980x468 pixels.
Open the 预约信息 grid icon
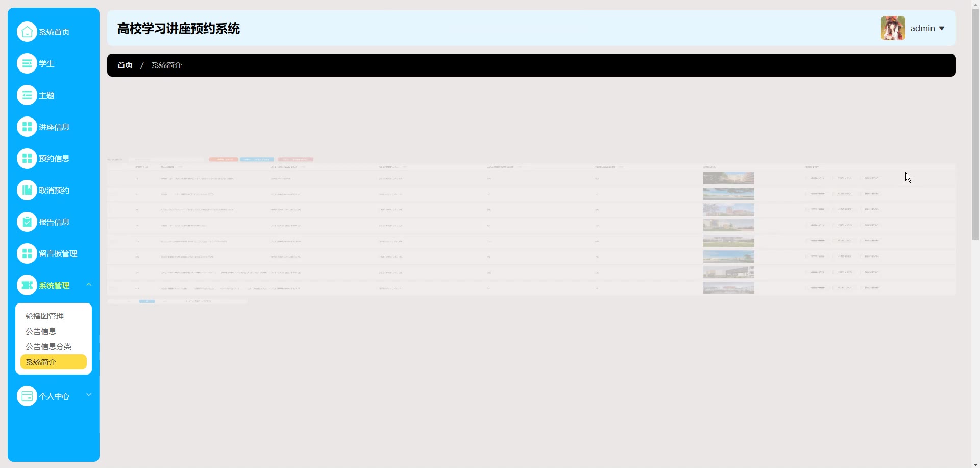27,158
